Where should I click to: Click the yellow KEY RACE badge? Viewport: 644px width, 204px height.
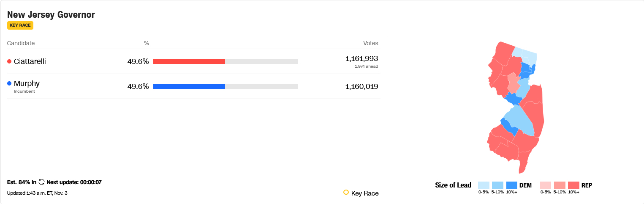pos(20,25)
